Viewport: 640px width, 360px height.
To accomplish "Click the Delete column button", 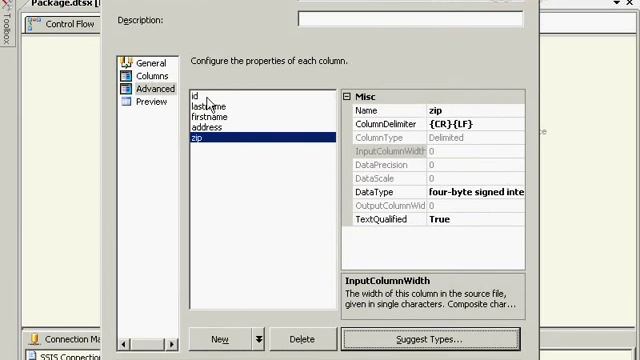I will point(302,339).
